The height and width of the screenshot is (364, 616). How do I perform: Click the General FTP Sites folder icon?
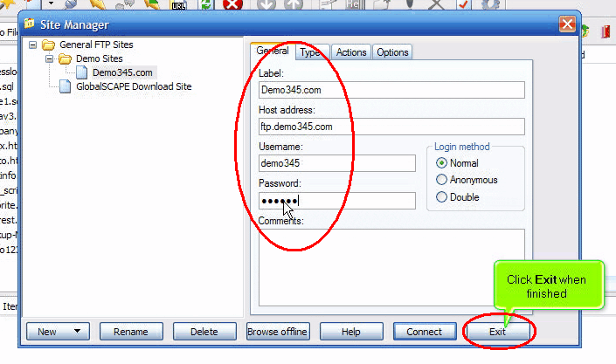coord(48,45)
